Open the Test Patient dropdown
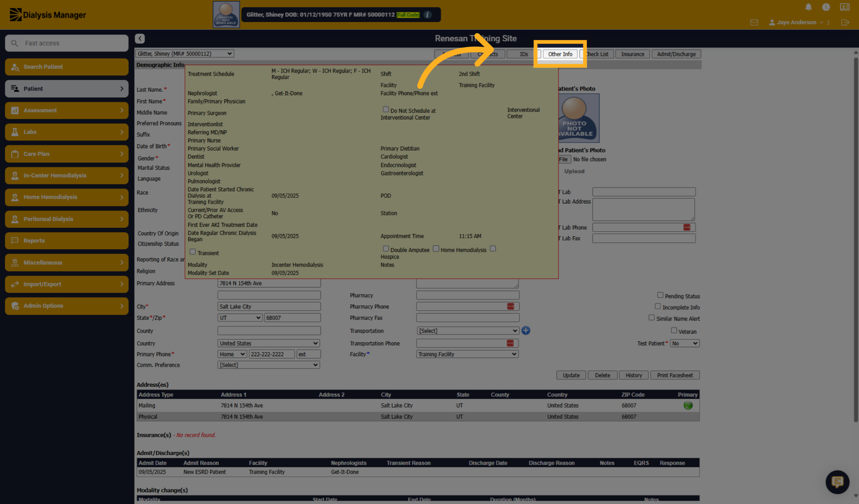The image size is (859, 504). [x=685, y=343]
